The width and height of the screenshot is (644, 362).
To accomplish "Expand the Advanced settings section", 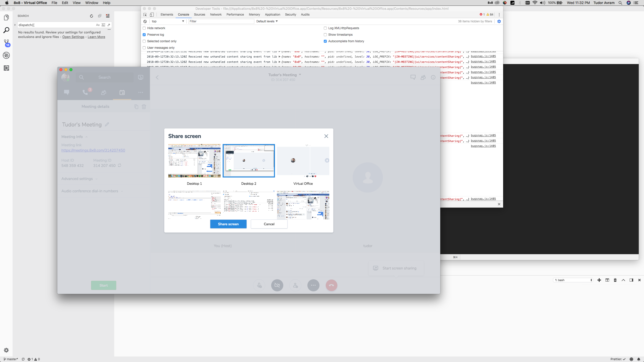I will click(79, 179).
